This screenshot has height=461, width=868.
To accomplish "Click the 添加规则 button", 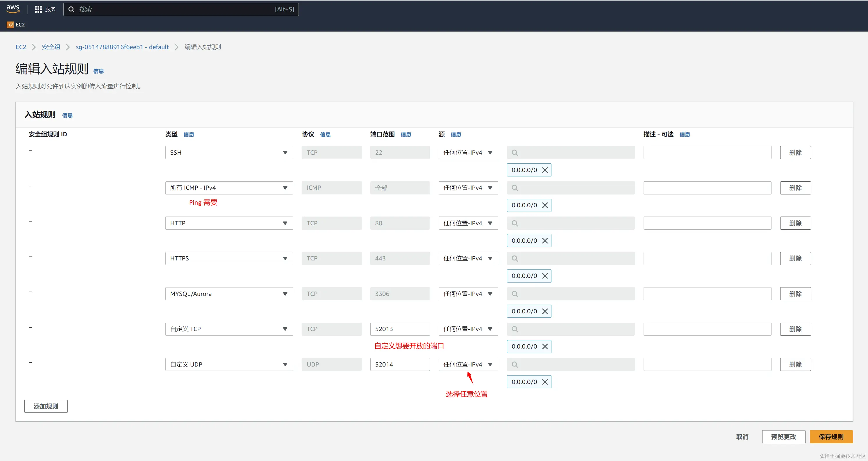I will pos(46,406).
